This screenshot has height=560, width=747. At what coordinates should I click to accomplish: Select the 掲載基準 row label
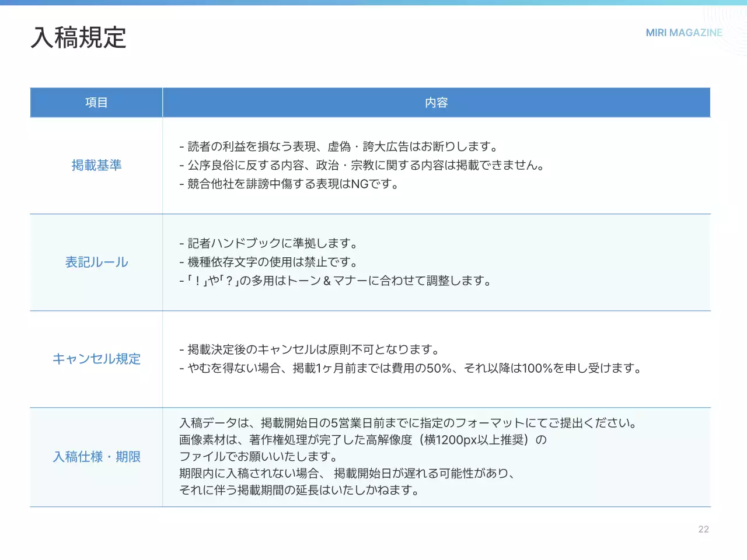coord(96,165)
